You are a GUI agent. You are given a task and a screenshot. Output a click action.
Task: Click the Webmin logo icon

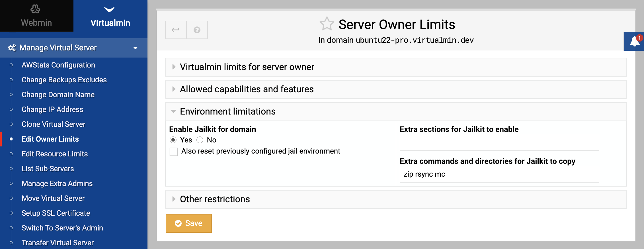[35, 9]
